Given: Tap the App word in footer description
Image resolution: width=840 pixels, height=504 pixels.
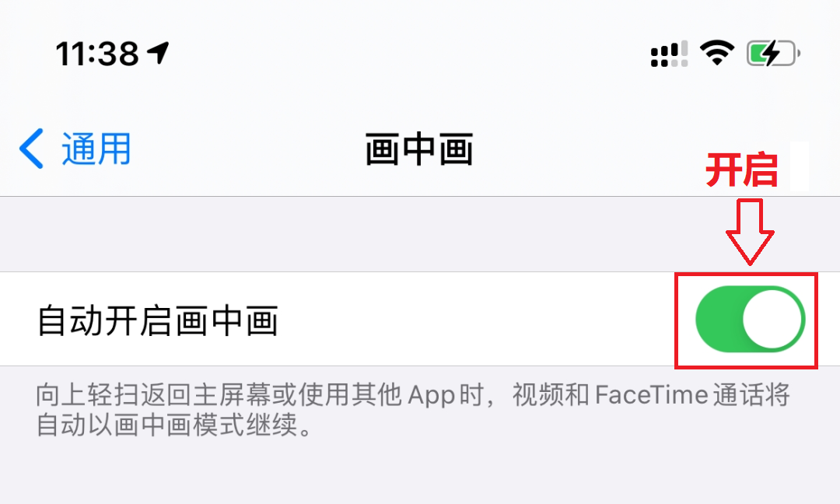Looking at the screenshot, I should (431, 396).
